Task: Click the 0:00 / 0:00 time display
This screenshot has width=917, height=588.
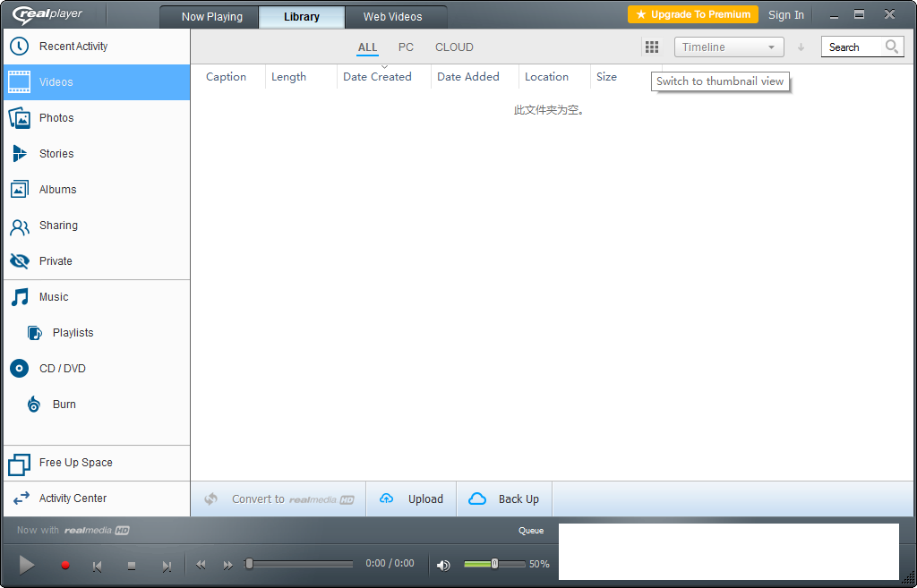Action: (390, 564)
